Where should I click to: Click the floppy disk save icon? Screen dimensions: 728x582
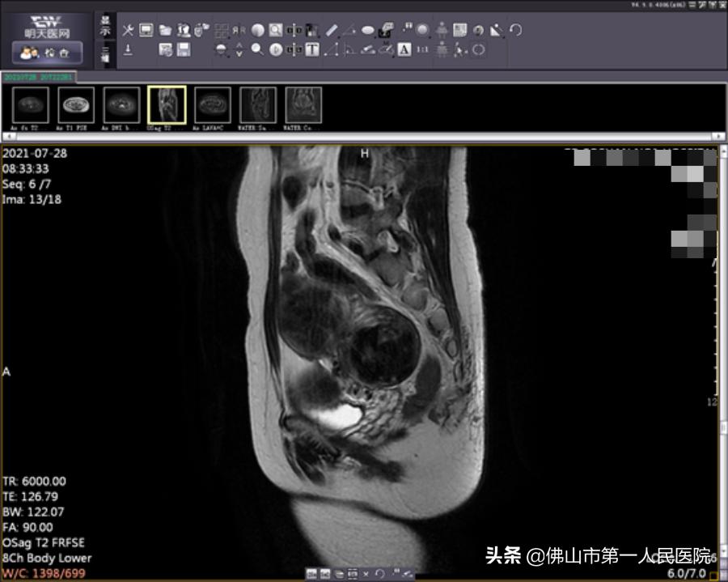tap(184, 49)
